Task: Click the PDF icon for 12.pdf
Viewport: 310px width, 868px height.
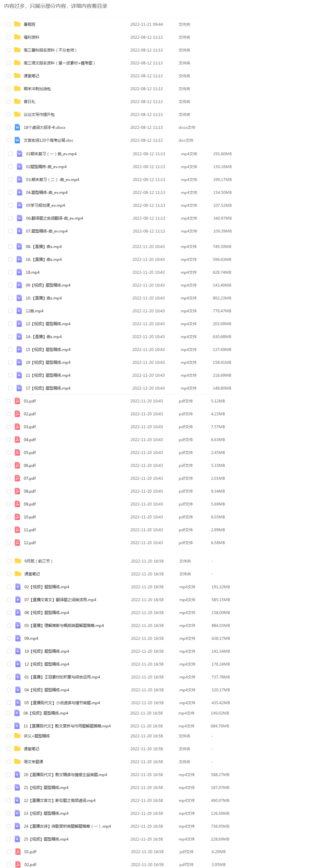Action: [x=17, y=543]
